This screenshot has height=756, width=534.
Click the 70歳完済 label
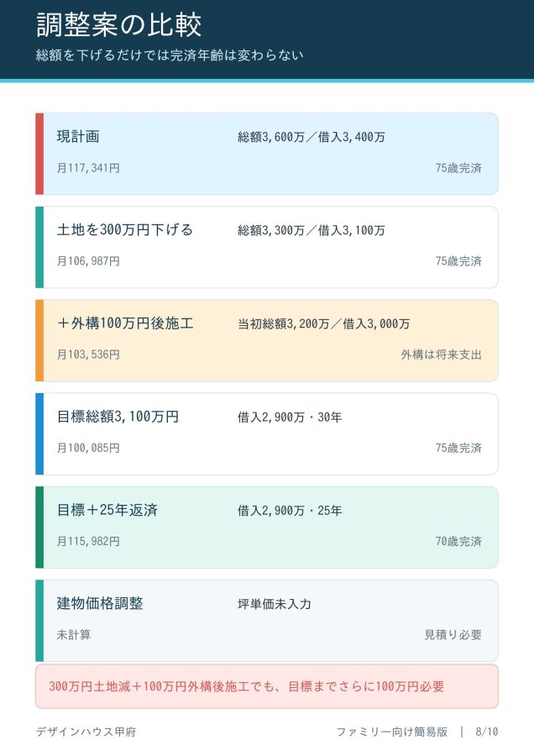coord(458,542)
